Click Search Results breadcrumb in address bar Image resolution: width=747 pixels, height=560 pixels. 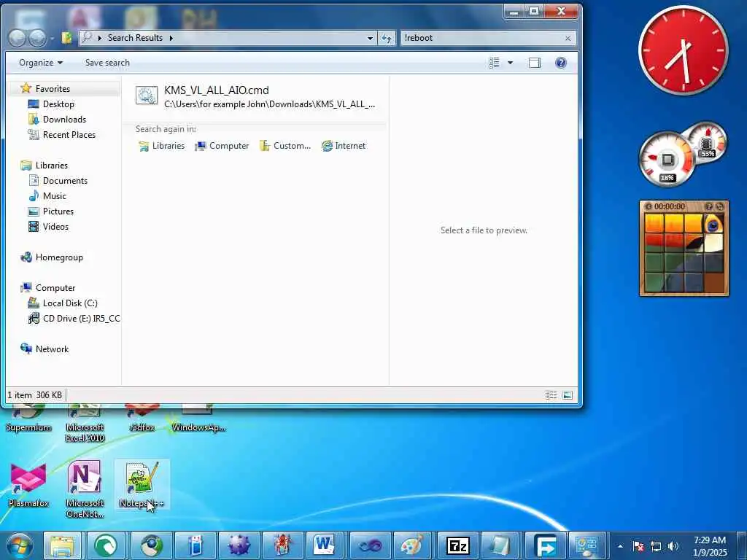click(x=135, y=38)
